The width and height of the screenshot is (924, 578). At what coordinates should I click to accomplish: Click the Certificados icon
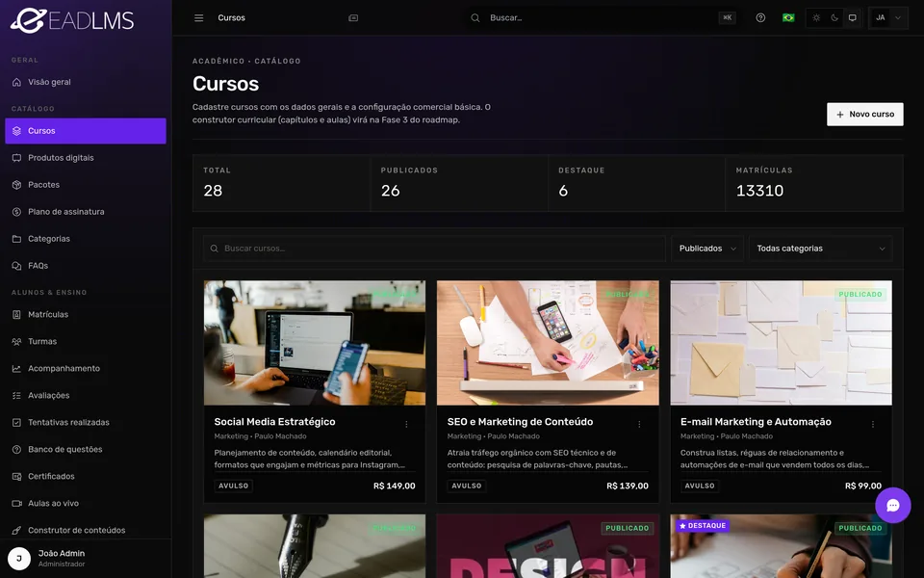pyautogui.click(x=16, y=477)
